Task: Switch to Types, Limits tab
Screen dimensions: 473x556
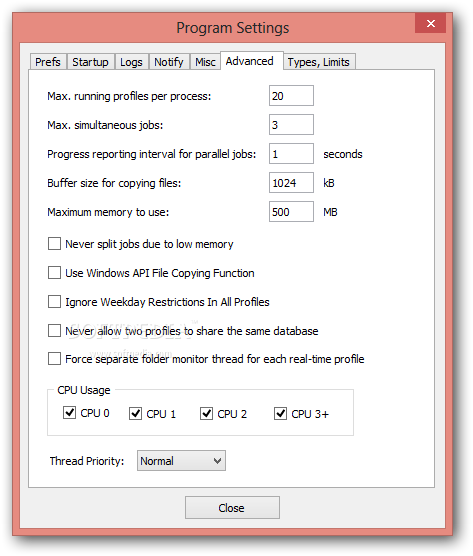Action: (x=318, y=62)
